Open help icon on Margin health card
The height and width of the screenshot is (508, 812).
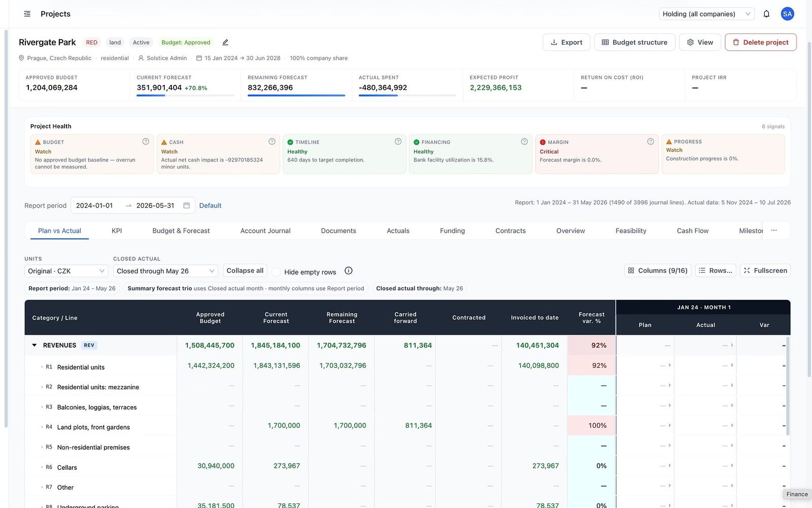(651, 141)
